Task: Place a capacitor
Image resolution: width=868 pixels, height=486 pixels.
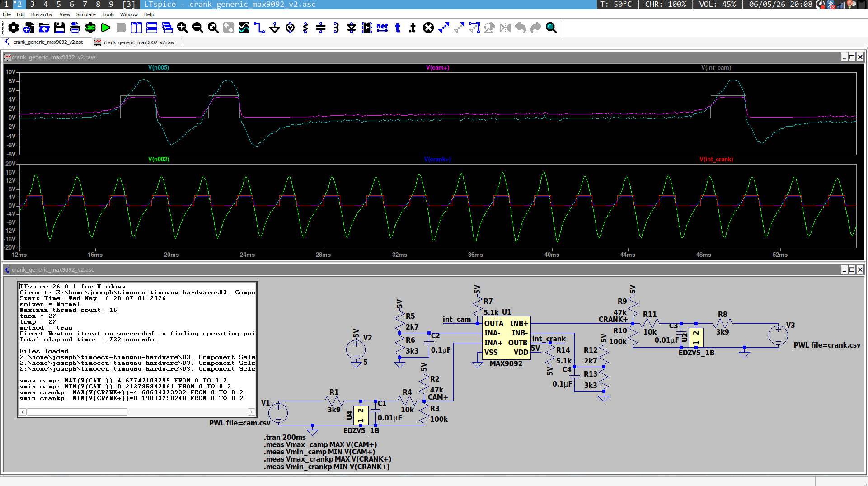Action: coord(321,28)
